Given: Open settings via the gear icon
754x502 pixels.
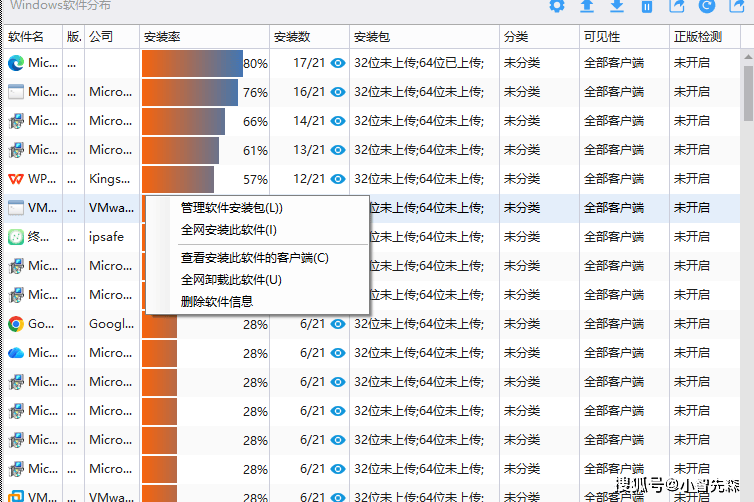Looking at the screenshot, I should coord(557,7).
